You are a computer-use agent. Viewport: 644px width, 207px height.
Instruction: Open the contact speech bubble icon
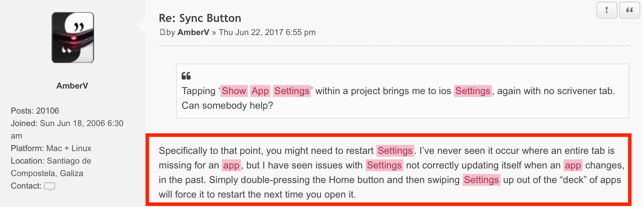point(50,186)
